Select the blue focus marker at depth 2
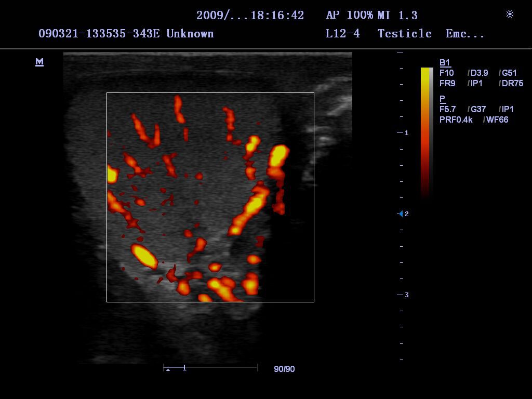532x399 pixels. 401,214
